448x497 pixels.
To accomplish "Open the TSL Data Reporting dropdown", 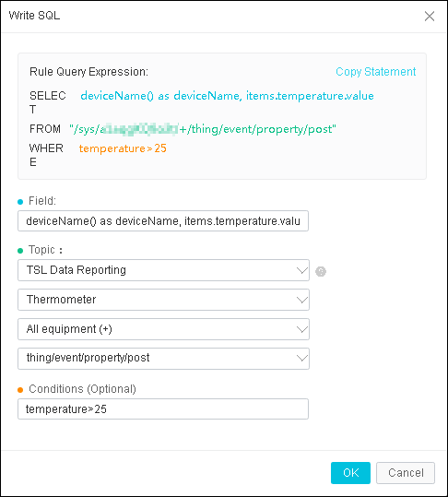I will pyautogui.click(x=163, y=270).
